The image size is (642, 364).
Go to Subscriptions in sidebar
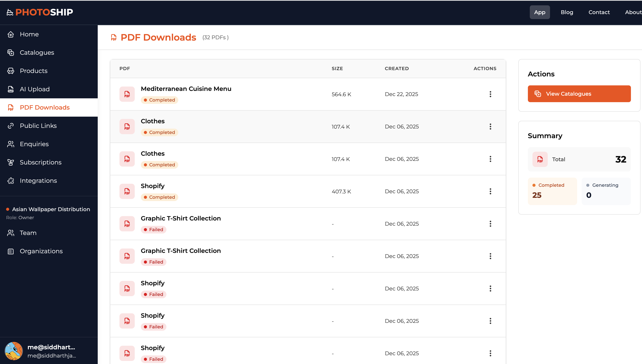[40, 162]
